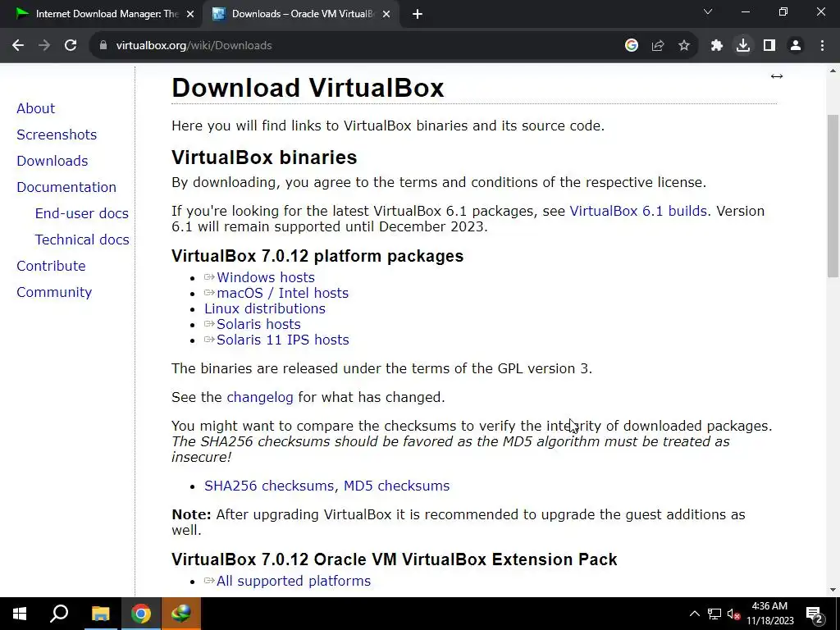840x630 pixels.
Task: Open the Community sidebar link
Action: [x=54, y=292]
